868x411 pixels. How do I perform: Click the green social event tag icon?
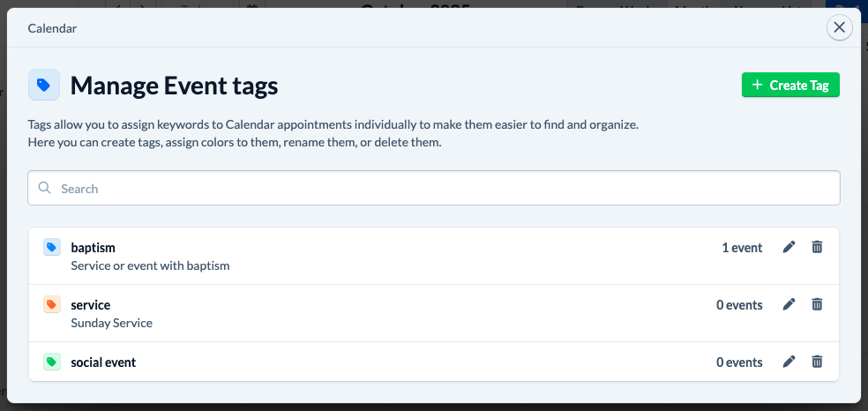point(52,362)
